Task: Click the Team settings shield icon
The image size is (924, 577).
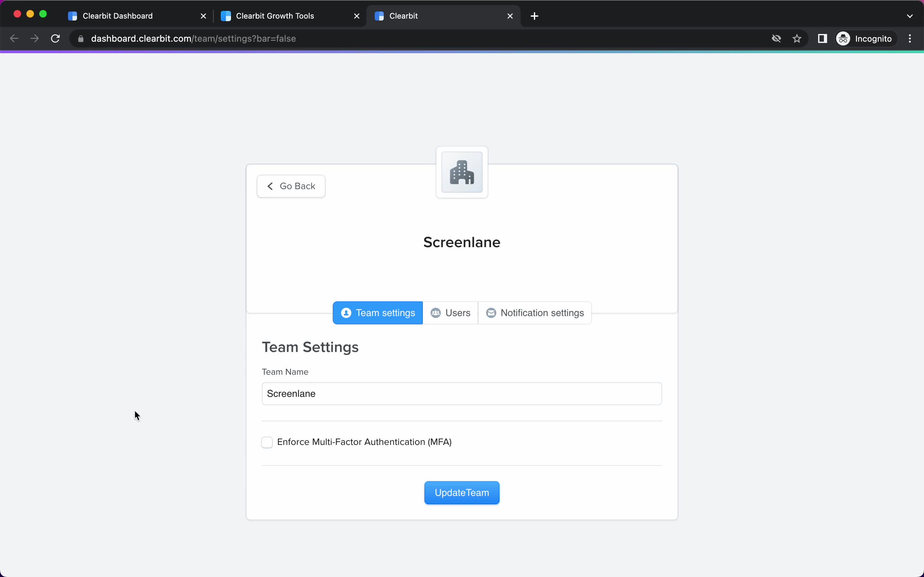Action: (x=346, y=313)
